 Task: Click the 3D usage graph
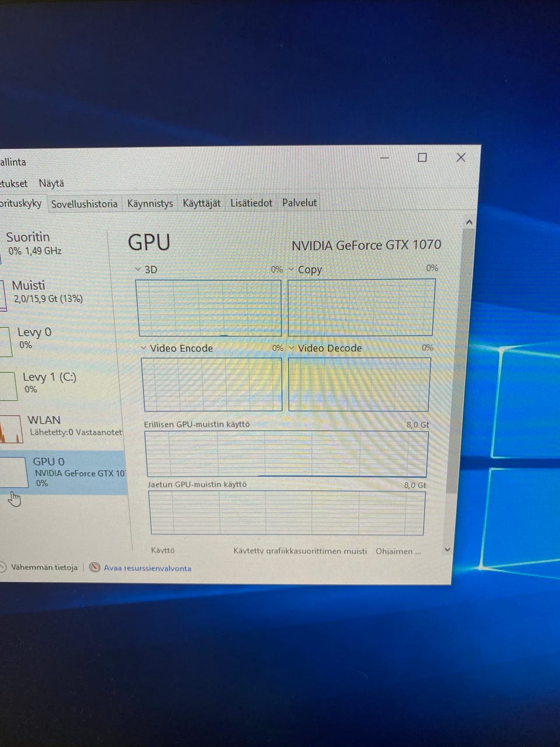pos(208,308)
